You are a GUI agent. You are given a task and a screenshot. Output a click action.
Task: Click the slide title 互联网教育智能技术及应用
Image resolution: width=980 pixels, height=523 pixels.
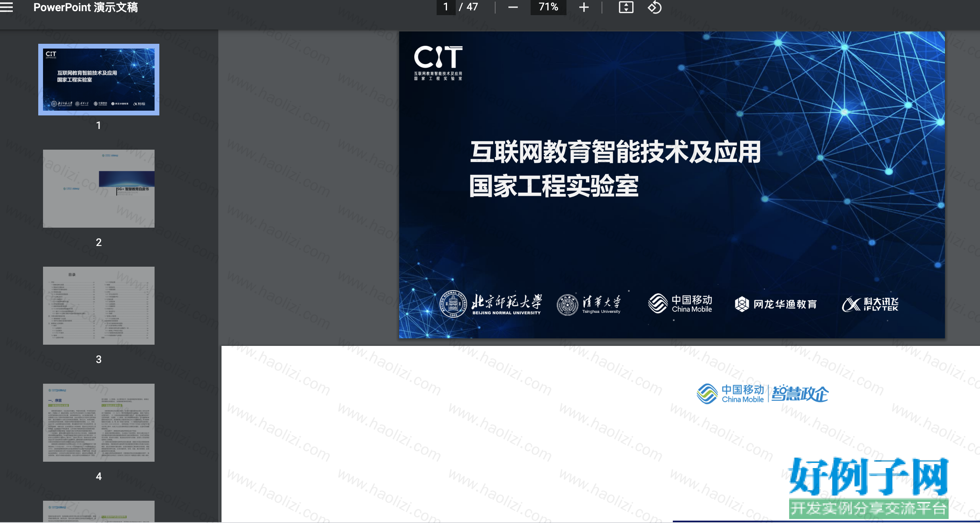click(x=615, y=152)
